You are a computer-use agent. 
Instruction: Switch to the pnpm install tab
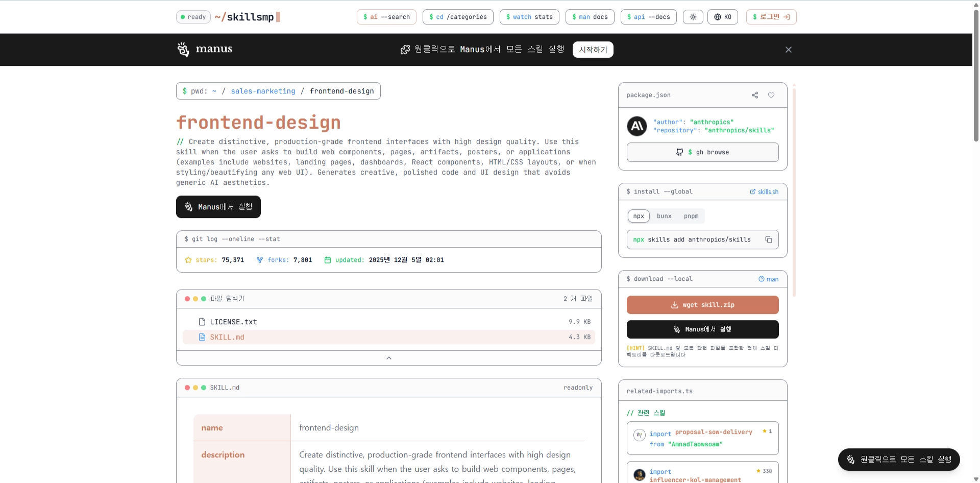pyautogui.click(x=691, y=216)
